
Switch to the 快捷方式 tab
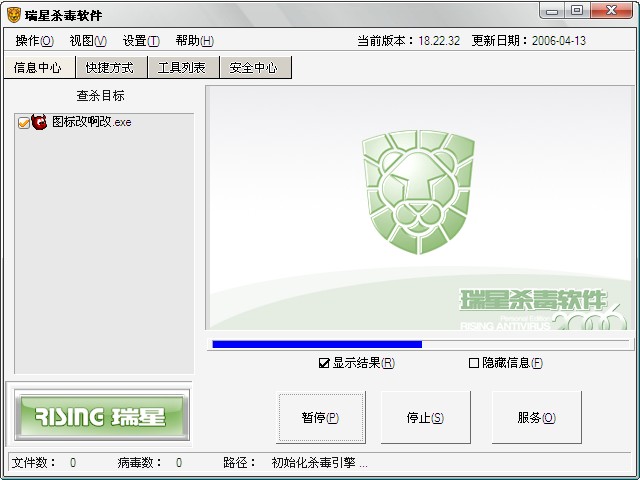tap(111, 67)
